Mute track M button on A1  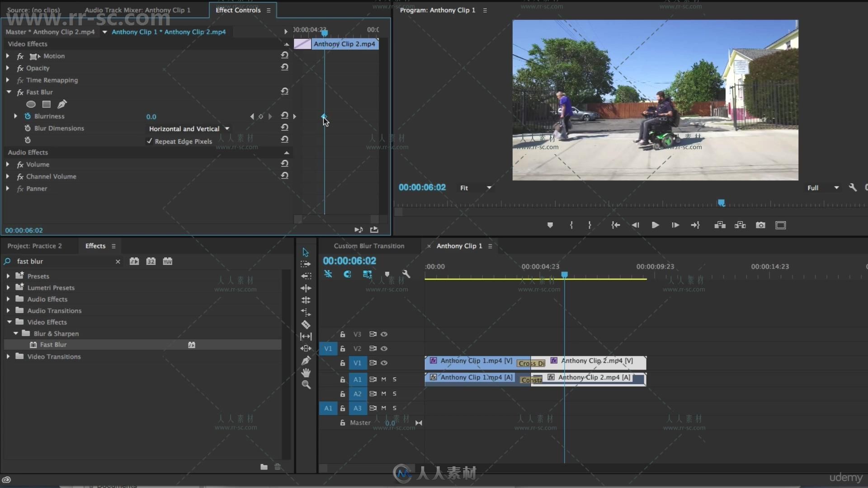tap(383, 379)
